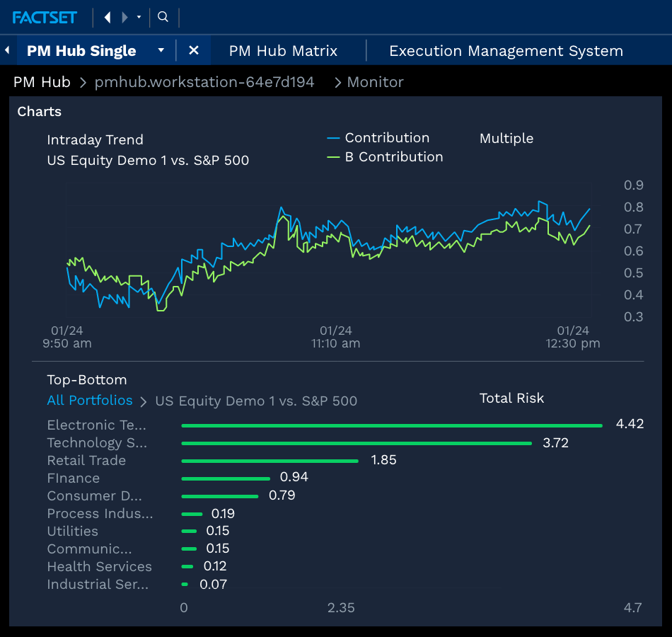672x637 pixels.
Task: Switch to the Execution Management System tab
Action: coord(505,50)
